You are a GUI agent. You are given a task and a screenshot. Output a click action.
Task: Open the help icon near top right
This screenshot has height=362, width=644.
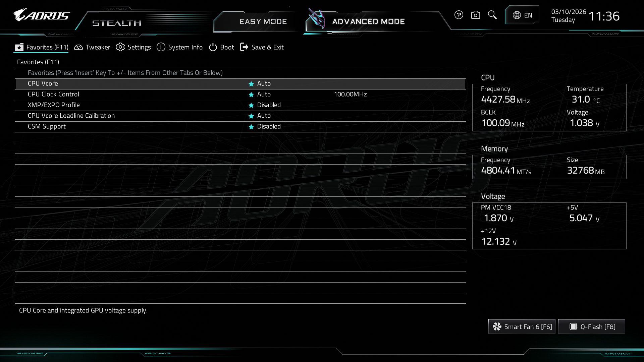coord(459,15)
